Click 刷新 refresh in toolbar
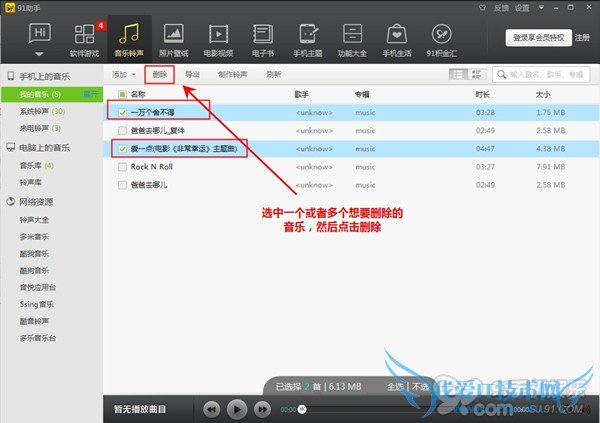The height and width of the screenshot is (423, 600). [274, 74]
